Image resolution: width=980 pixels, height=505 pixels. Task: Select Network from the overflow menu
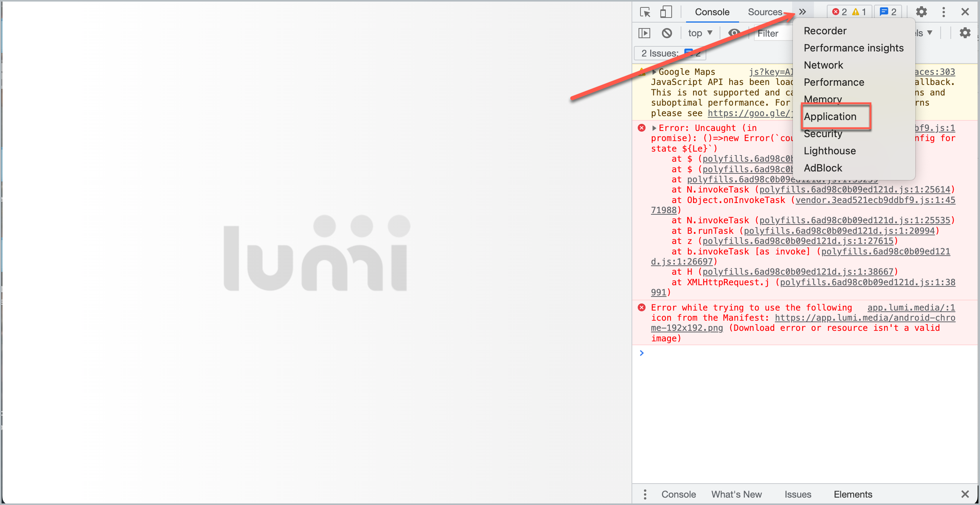coord(823,65)
